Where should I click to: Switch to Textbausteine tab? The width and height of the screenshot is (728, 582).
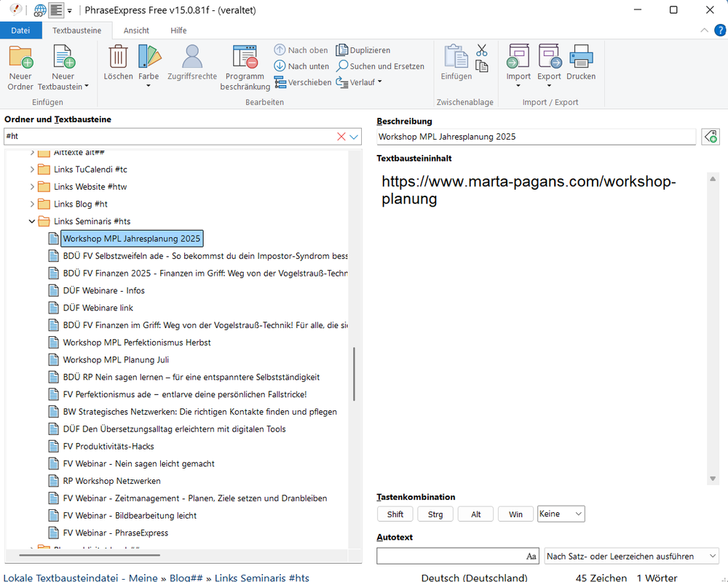pyautogui.click(x=76, y=30)
